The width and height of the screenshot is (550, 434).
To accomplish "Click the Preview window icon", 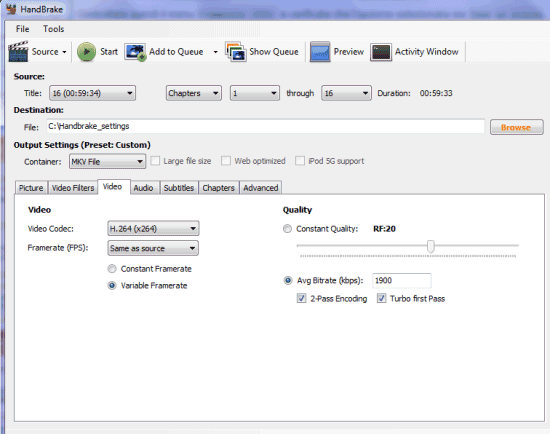I will 320,52.
